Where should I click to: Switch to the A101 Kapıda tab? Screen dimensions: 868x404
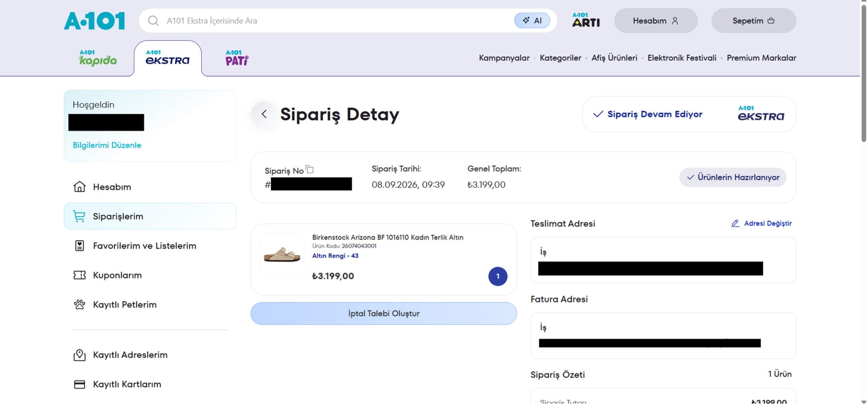click(98, 58)
